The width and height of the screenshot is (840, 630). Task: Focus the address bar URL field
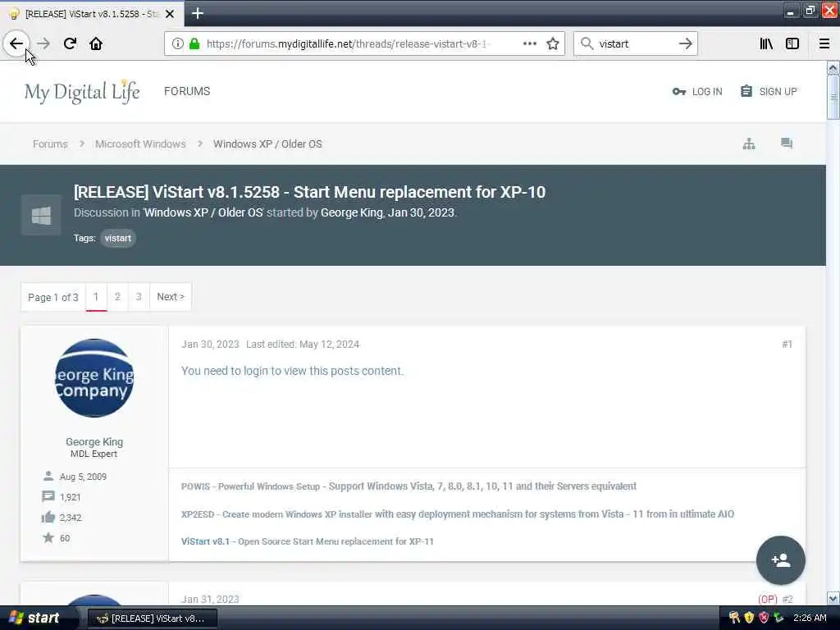click(x=347, y=43)
